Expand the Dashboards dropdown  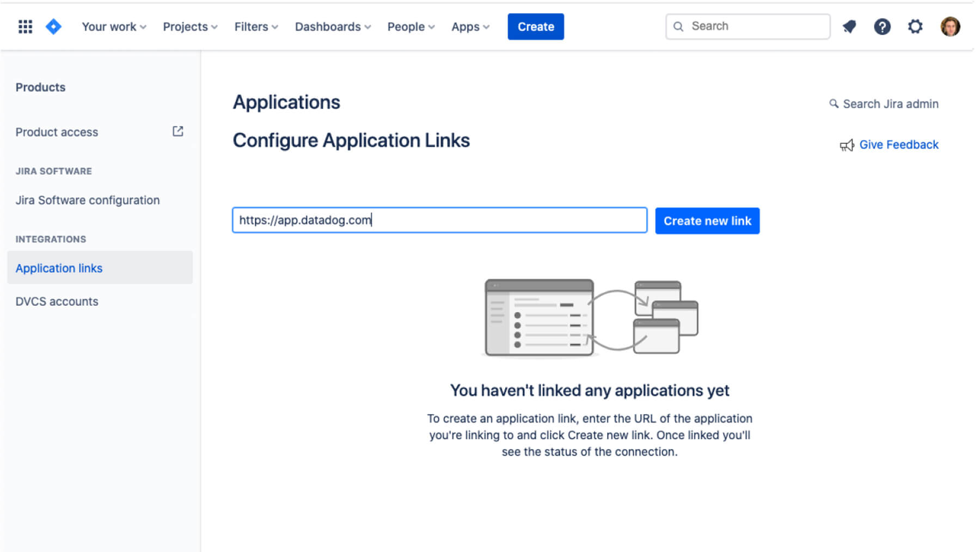332,26
